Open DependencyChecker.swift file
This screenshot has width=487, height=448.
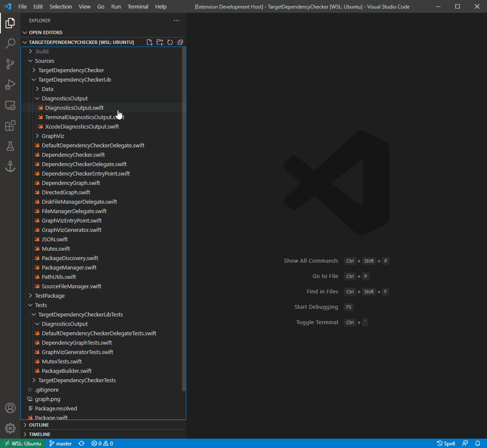tap(103, 155)
